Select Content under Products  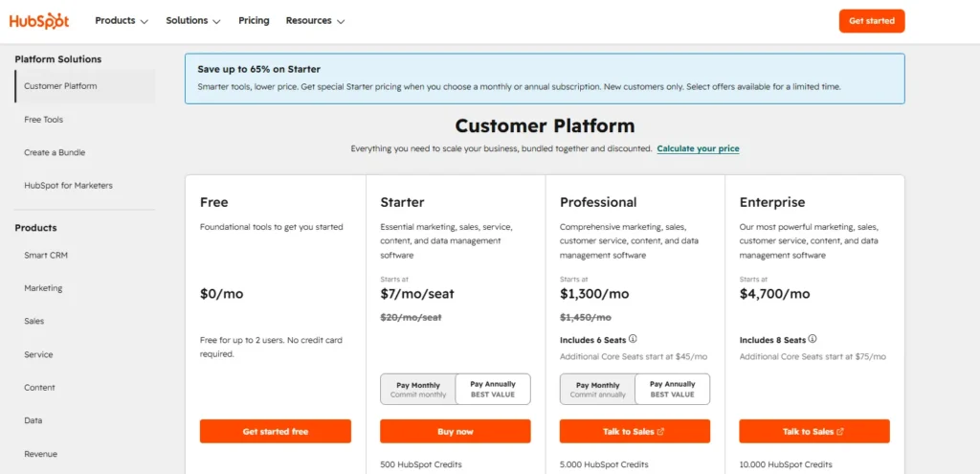coord(39,388)
